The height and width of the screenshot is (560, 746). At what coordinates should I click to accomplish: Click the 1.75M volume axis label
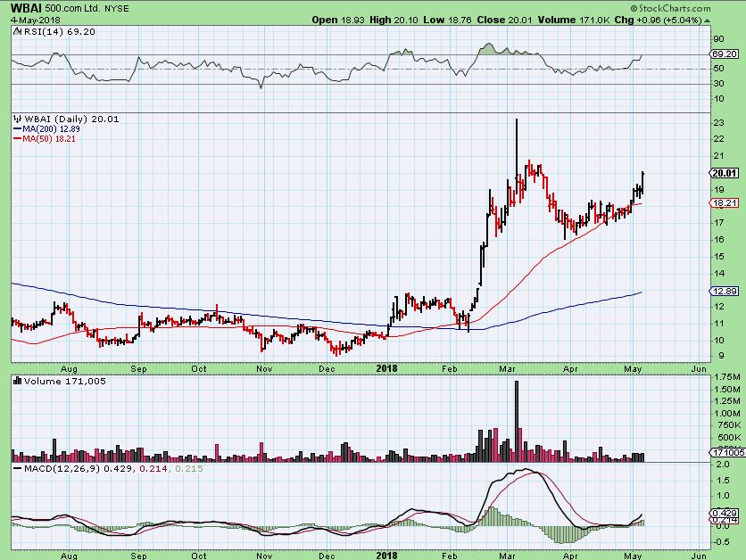tap(727, 377)
